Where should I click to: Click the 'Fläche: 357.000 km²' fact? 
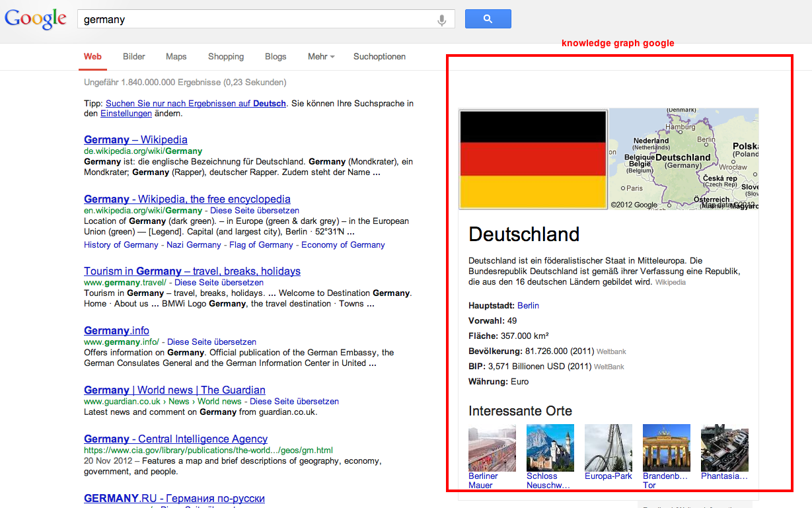pyautogui.click(x=509, y=336)
